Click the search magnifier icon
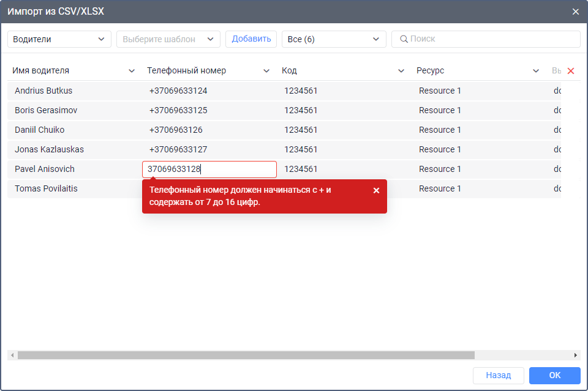The width and height of the screenshot is (588, 391). point(404,39)
